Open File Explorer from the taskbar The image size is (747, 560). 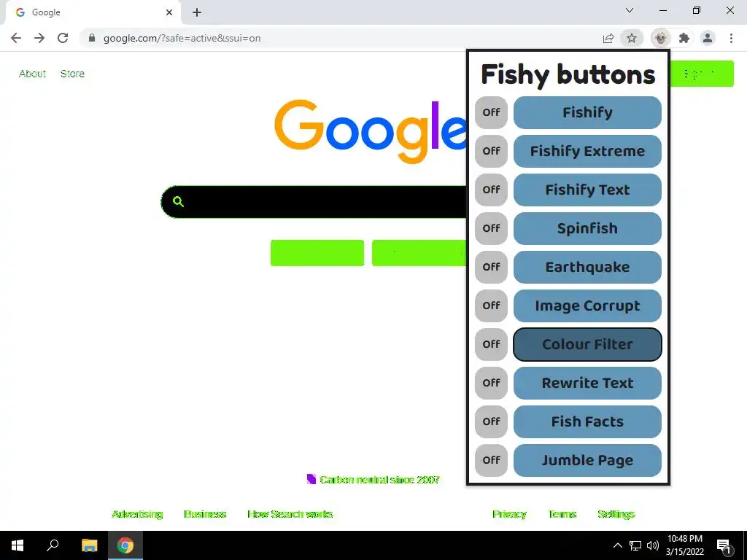pos(89,545)
